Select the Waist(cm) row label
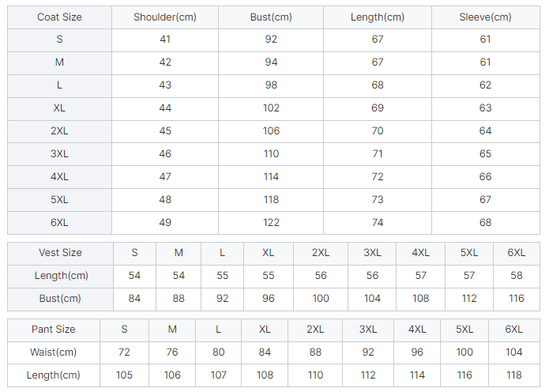The image size is (549, 392). coord(54,352)
